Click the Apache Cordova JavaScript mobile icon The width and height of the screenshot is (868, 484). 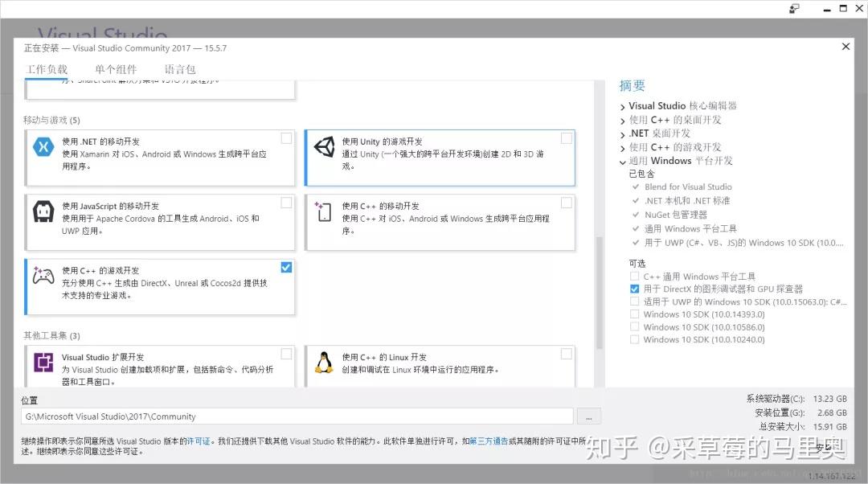point(43,211)
